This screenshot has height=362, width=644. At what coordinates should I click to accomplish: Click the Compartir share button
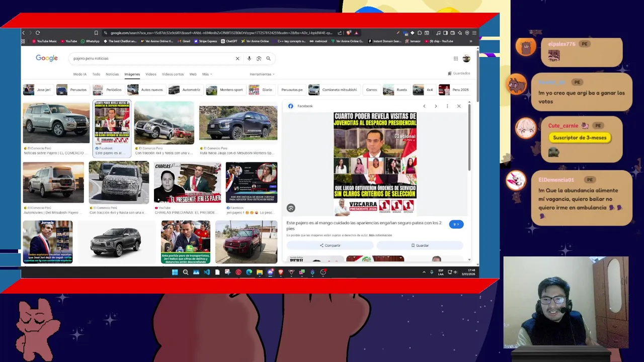(330, 245)
